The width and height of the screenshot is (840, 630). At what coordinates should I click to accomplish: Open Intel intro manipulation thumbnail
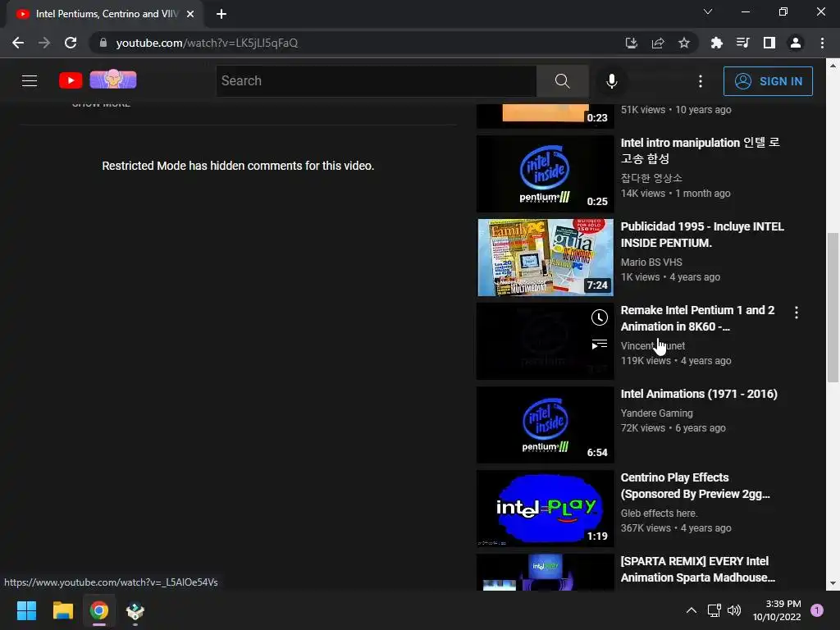545,174
